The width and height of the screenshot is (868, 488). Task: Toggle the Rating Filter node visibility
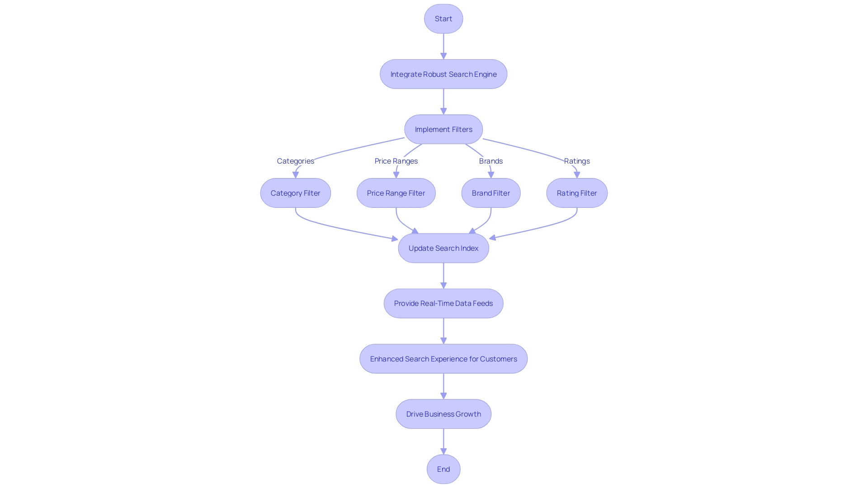tap(576, 192)
